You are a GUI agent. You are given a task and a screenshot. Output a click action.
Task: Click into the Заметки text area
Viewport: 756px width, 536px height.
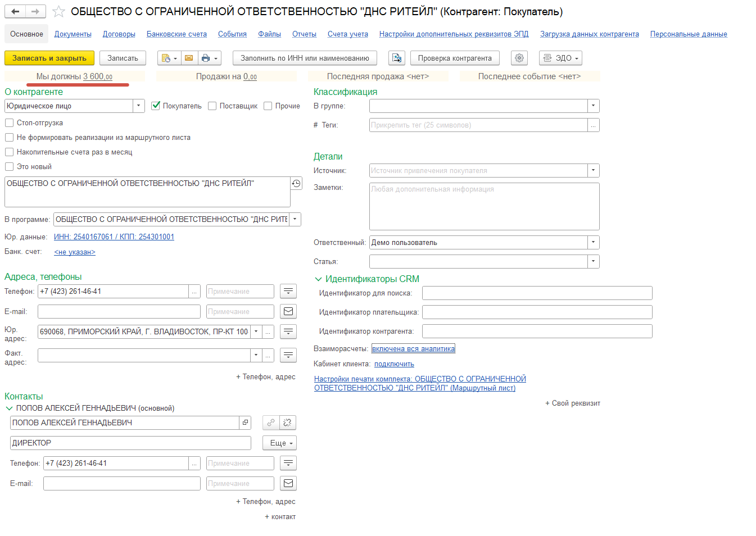(x=485, y=206)
